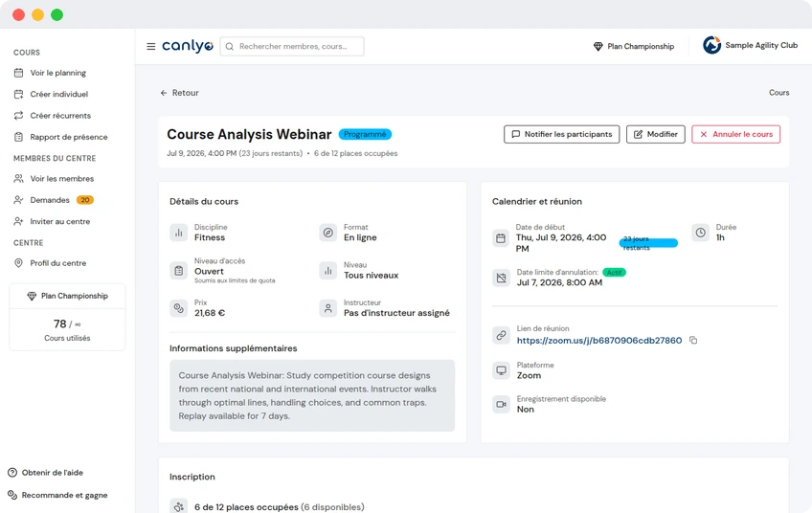Viewport: 812px width, 513px height.
Task: Click the Rapport de présence clipboard icon
Action: 18,137
